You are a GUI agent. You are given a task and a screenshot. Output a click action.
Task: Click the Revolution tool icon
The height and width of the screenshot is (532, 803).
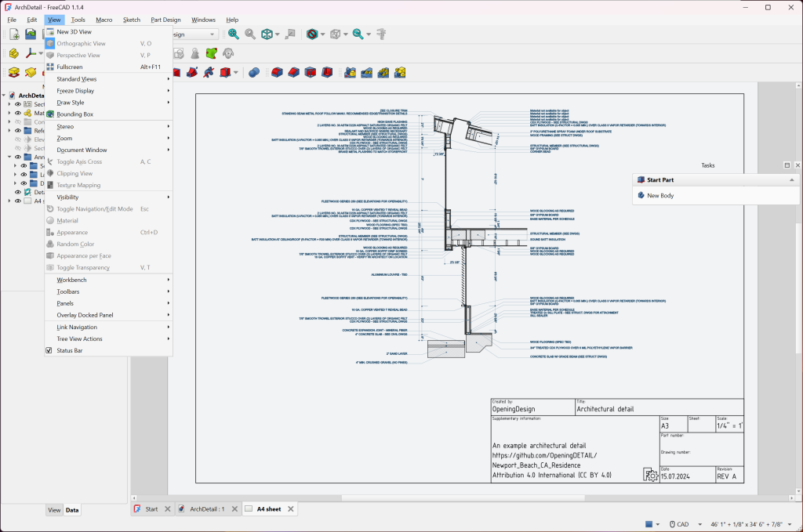click(x=31, y=73)
